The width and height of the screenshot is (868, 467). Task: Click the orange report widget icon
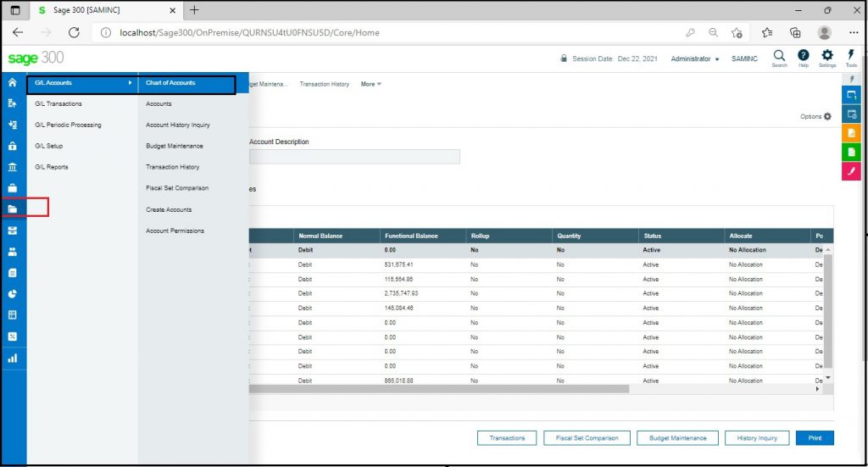[851, 133]
